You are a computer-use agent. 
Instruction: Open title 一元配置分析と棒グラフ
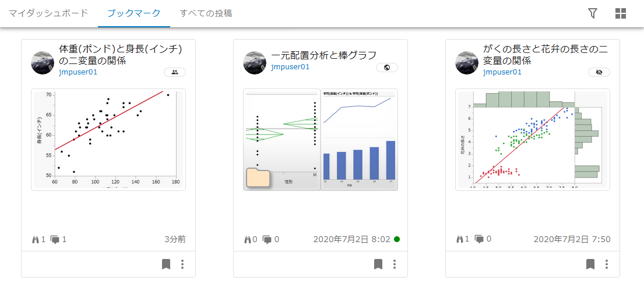coord(324,55)
